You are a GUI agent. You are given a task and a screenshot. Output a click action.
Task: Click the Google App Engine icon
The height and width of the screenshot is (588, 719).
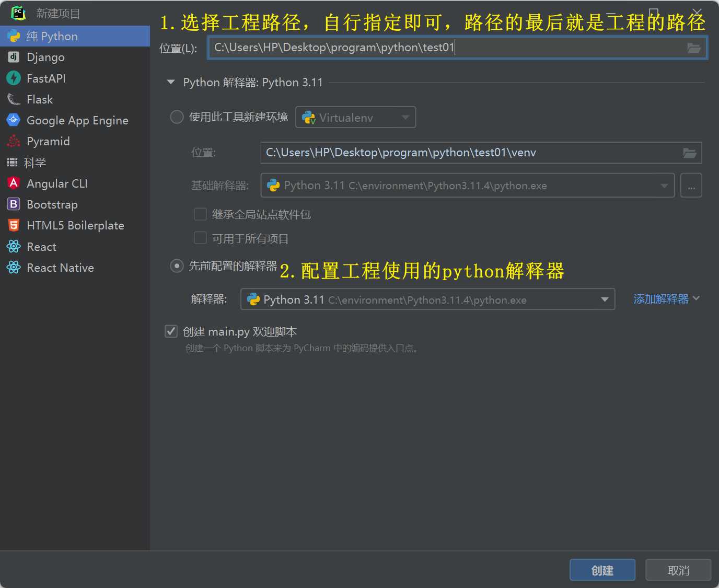[14, 120]
